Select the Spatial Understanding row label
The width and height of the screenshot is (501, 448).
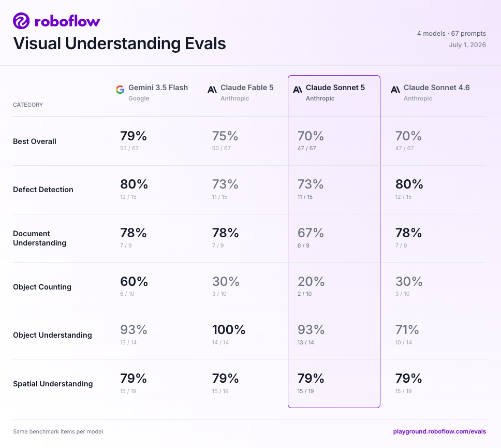(x=53, y=384)
